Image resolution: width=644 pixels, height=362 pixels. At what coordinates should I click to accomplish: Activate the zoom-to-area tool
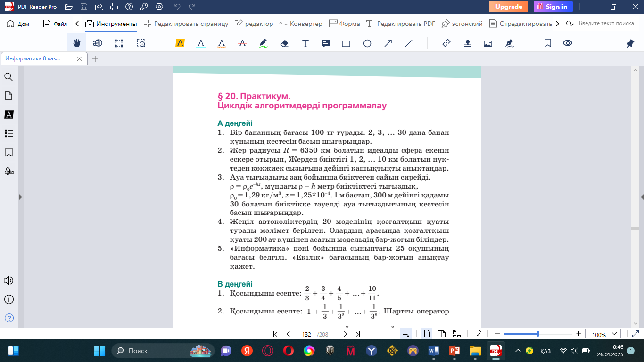point(141,43)
